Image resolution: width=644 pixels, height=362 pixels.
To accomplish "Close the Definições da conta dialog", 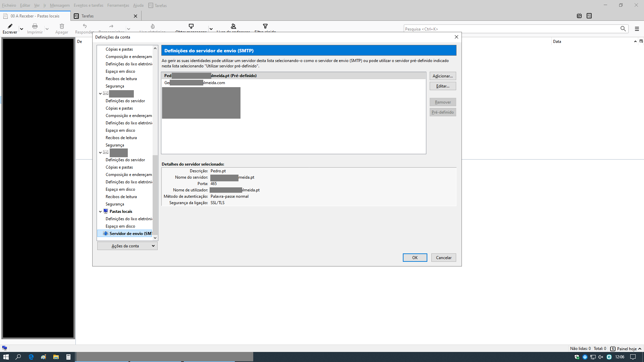I will (457, 37).
